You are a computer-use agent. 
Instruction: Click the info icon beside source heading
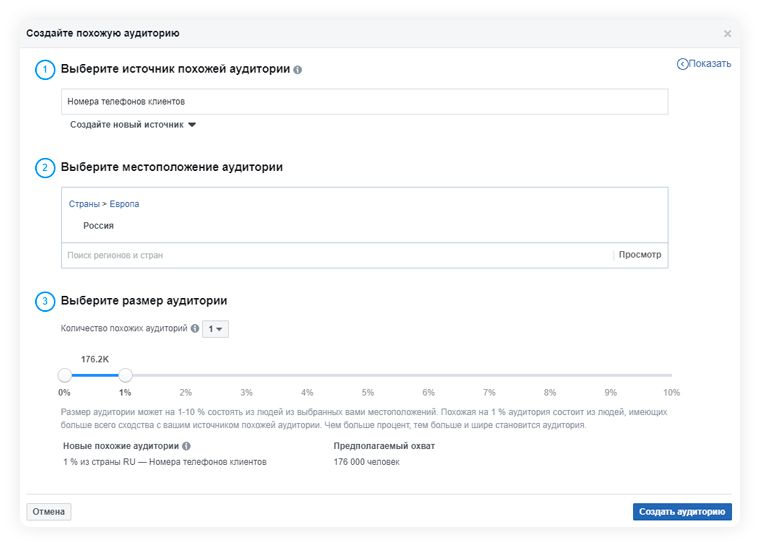298,70
